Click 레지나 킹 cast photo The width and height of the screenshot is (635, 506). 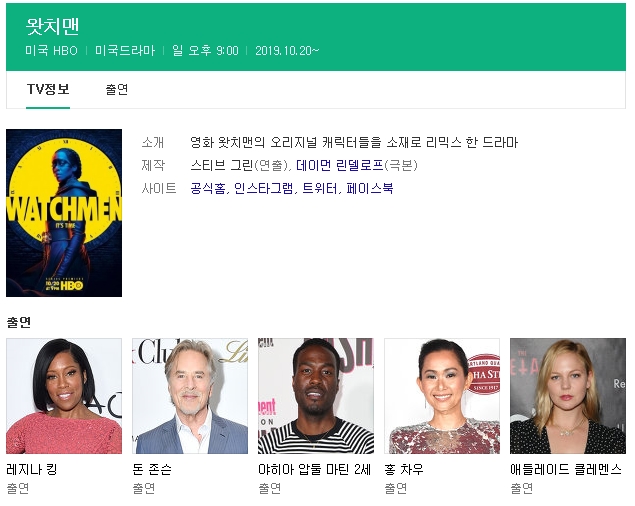[x=64, y=396]
